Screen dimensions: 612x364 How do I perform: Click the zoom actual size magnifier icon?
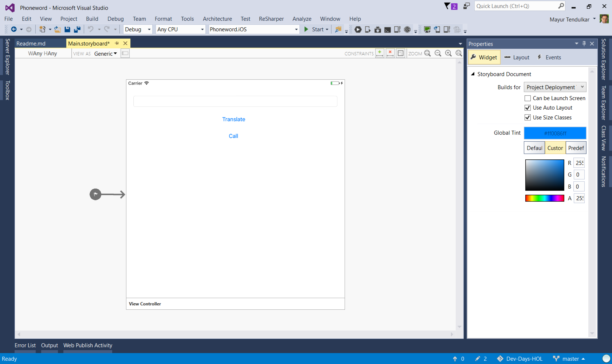pos(459,53)
